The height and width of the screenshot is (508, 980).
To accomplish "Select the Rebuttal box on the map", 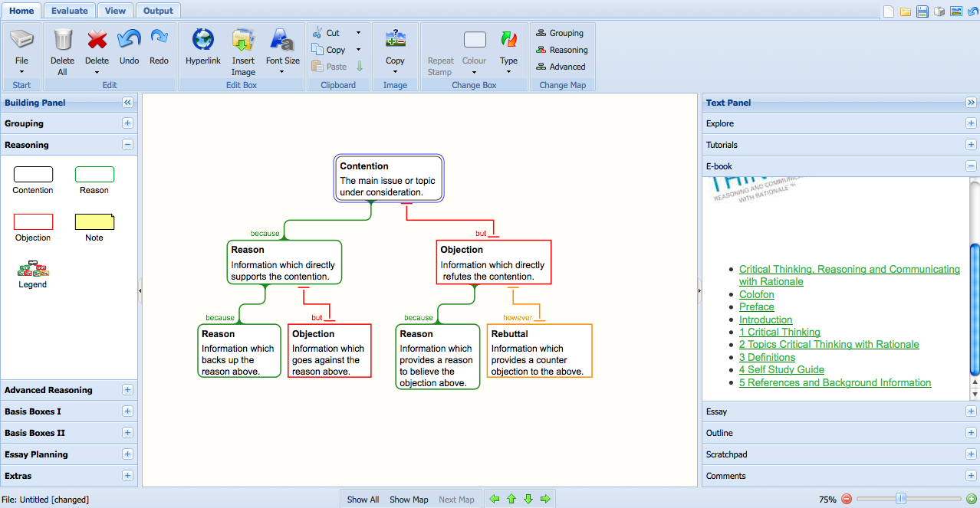I will [x=539, y=351].
